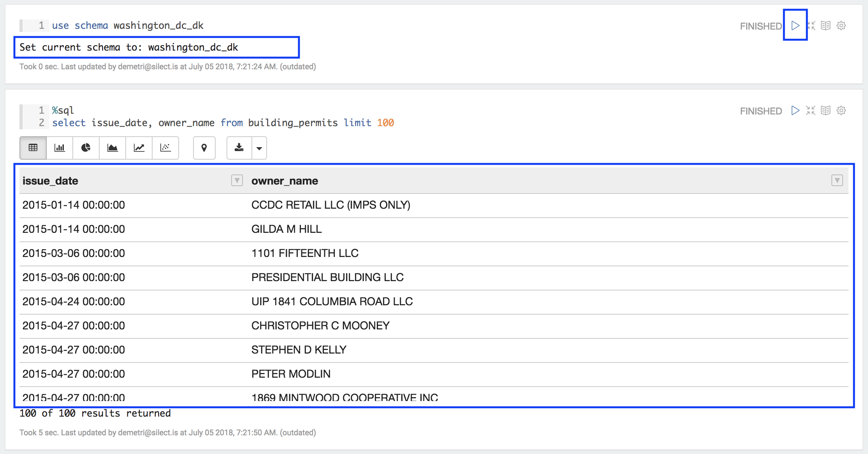Sort by the owner_name column header
The height and width of the screenshot is (454, 868).
(x=285, y=181)
